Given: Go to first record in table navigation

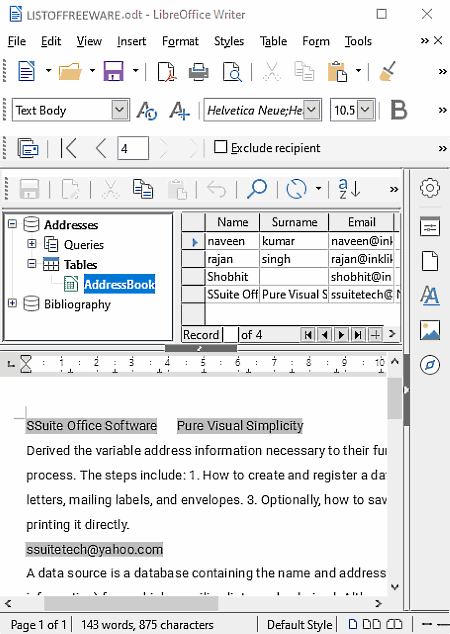Looking at the screenshot, I should click(308, 335).
